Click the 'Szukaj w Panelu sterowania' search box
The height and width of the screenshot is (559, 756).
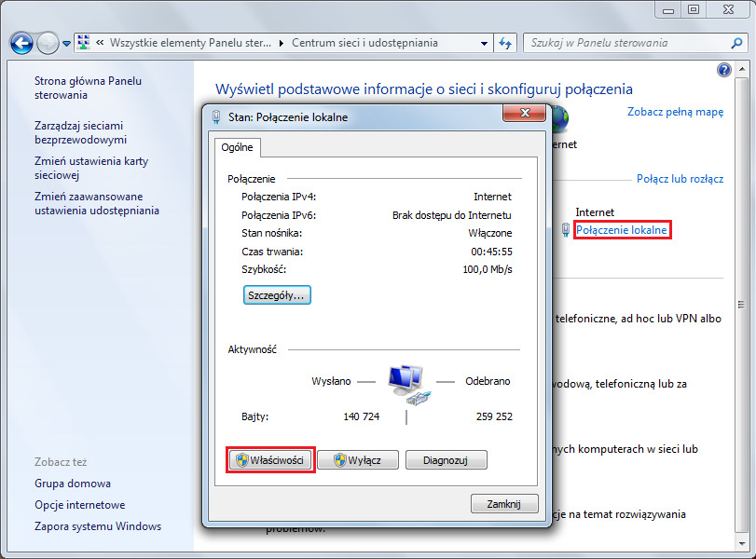pyautogui.click(x=626, y=43)
